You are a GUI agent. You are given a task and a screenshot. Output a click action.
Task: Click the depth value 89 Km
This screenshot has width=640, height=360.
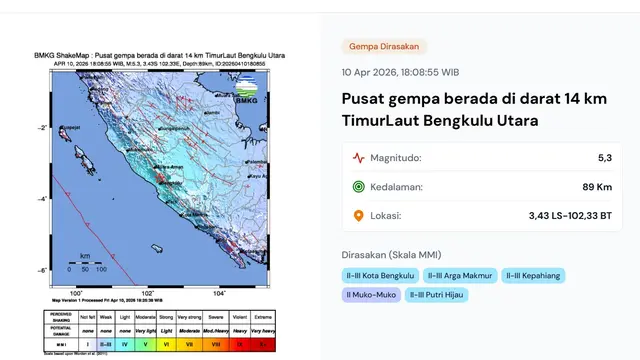tap(597, 187)
